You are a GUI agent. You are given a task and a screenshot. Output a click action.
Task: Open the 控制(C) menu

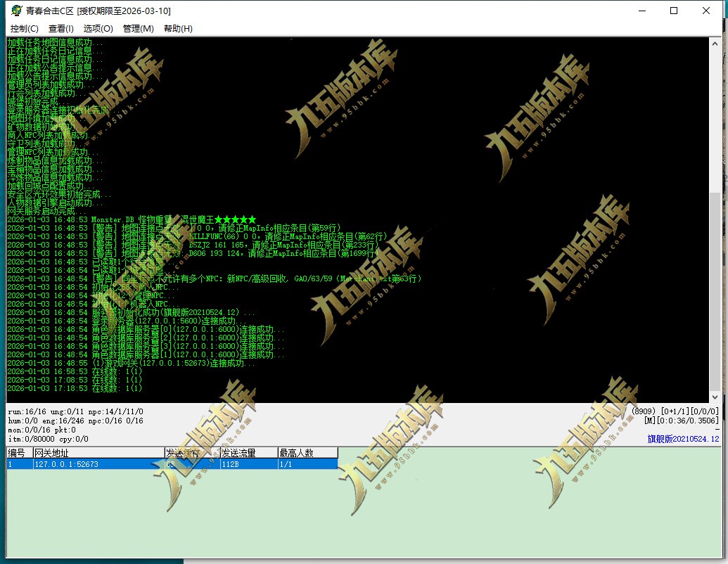[24, 29]
